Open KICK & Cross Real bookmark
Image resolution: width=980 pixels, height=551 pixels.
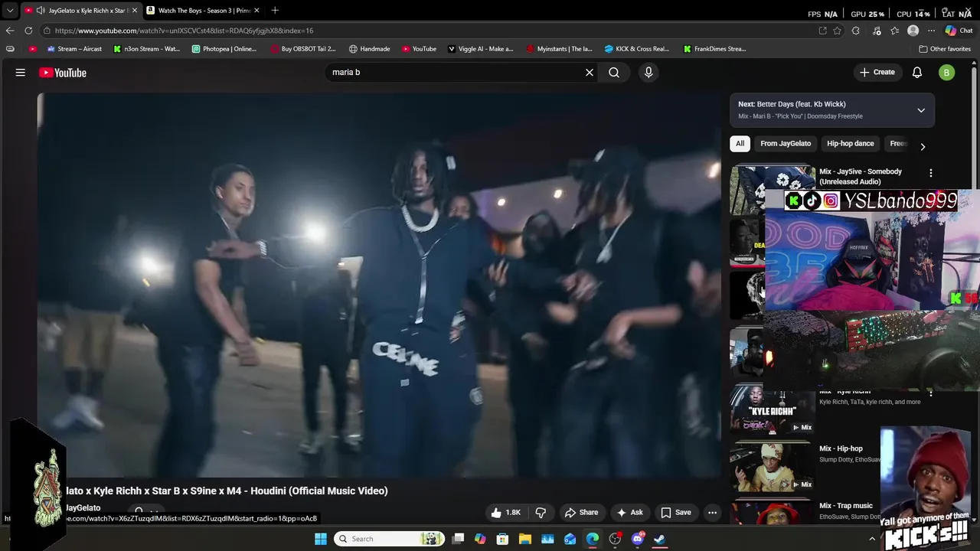pyautogui.click(x=637, y=49)
